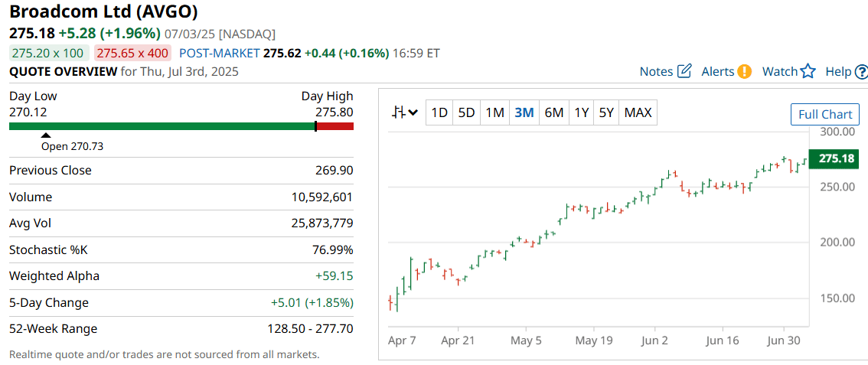Click the Alerts link

(718, 71)
